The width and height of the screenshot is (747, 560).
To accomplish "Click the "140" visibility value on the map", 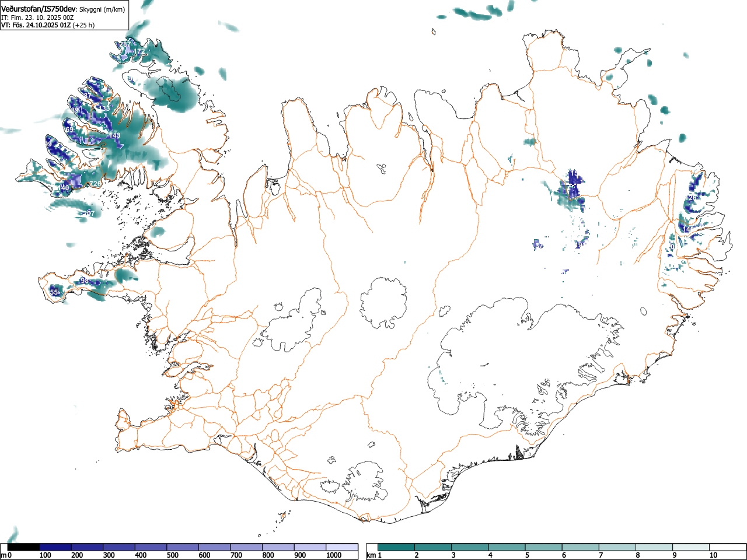I will click(x=64, y=188).
